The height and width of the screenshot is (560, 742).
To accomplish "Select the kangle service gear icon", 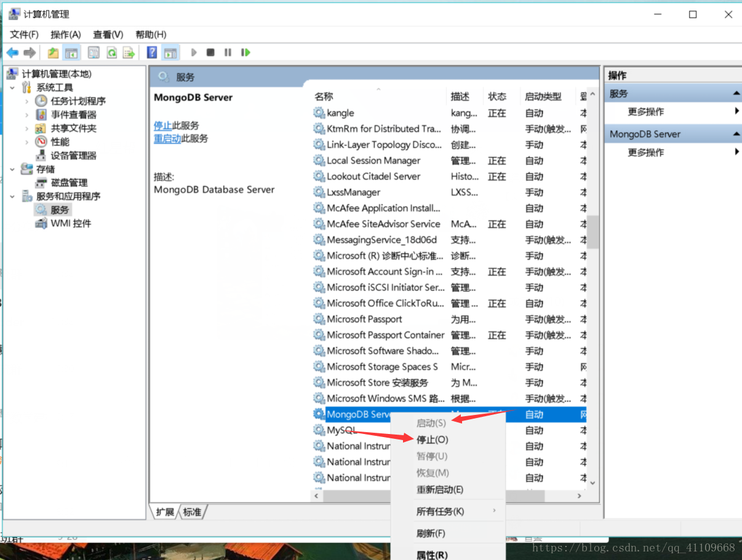I will click(x=319, y=113).
